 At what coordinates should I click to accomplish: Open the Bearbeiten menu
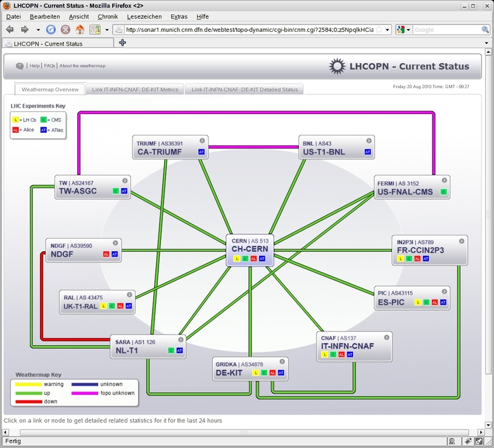tap(45, 16)
